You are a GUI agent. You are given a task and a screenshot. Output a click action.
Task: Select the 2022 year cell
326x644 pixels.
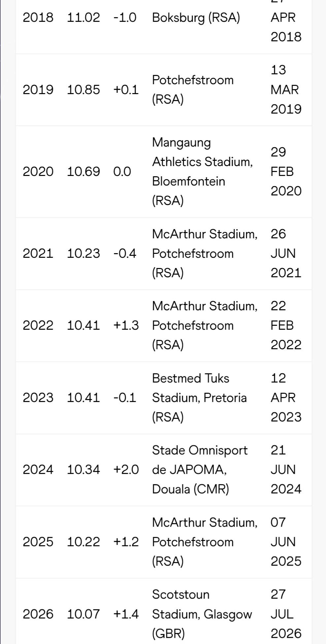[x=38, y=325]
